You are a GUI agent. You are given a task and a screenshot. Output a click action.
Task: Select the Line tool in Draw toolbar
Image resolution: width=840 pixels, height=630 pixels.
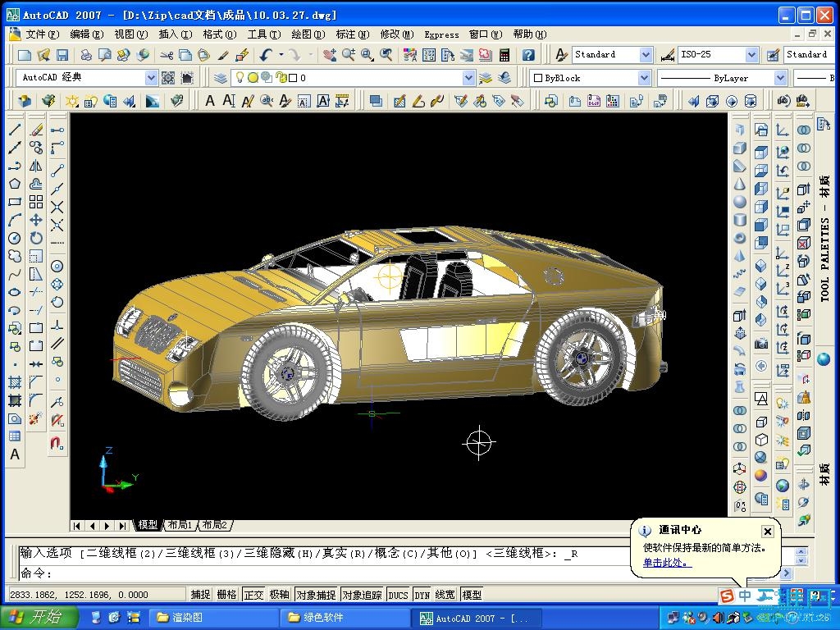point(15,129)
